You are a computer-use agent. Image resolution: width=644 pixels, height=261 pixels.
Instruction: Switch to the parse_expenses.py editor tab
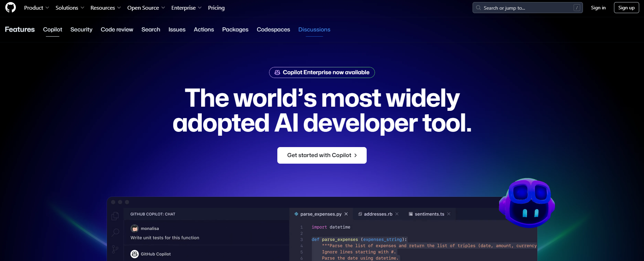click(x=321, y=214)
